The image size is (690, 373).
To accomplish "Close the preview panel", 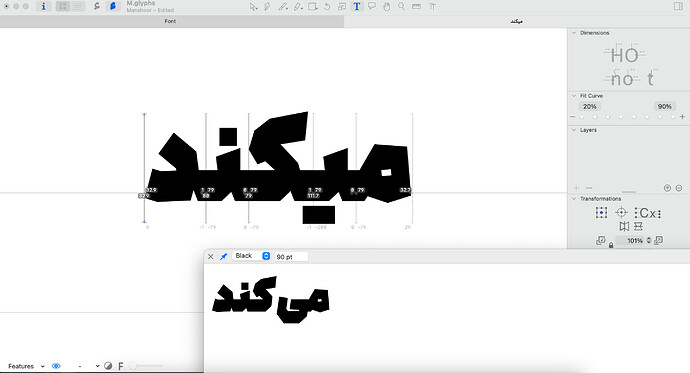I will pos(210,256).
